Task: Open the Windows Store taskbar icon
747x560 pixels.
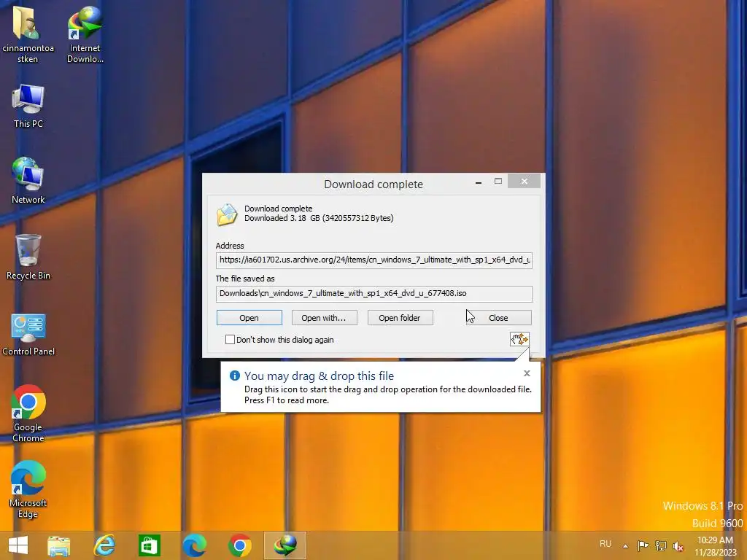Action: (x=149, y=545)
